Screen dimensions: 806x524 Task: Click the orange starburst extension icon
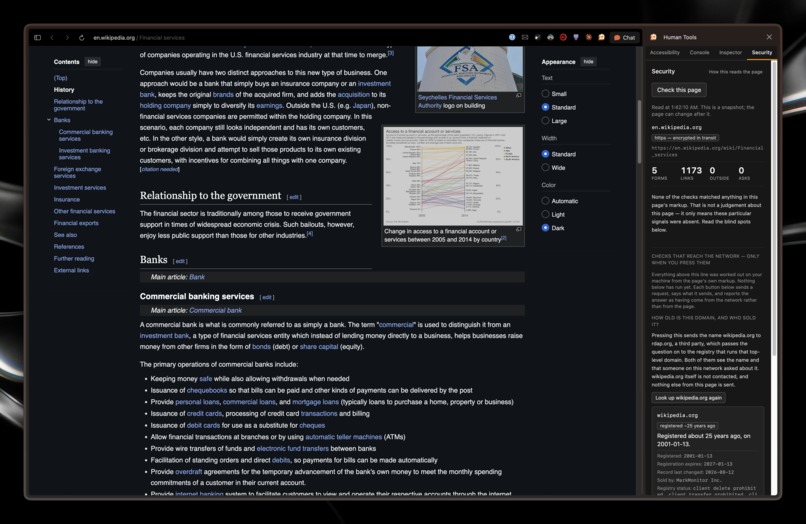click(589, 37)
